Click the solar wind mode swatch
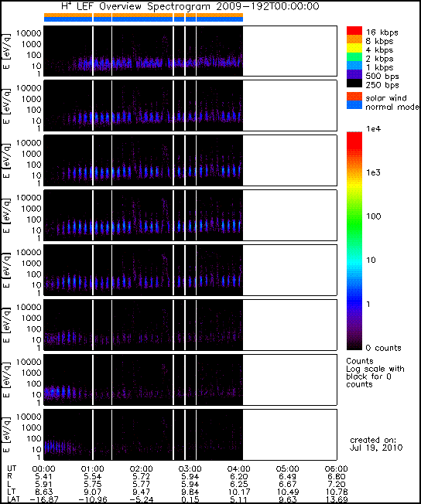The width and height of the screenshot is (421, 504). [x=354, y=97]
